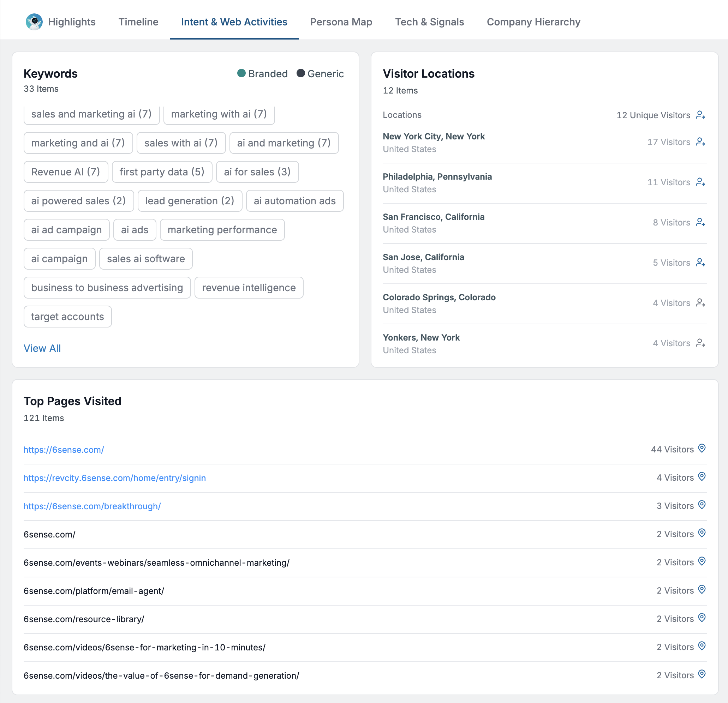Click '6sense.com/resource-library/' page row
This screenshot has height=703, width=728.
(365, 619)
